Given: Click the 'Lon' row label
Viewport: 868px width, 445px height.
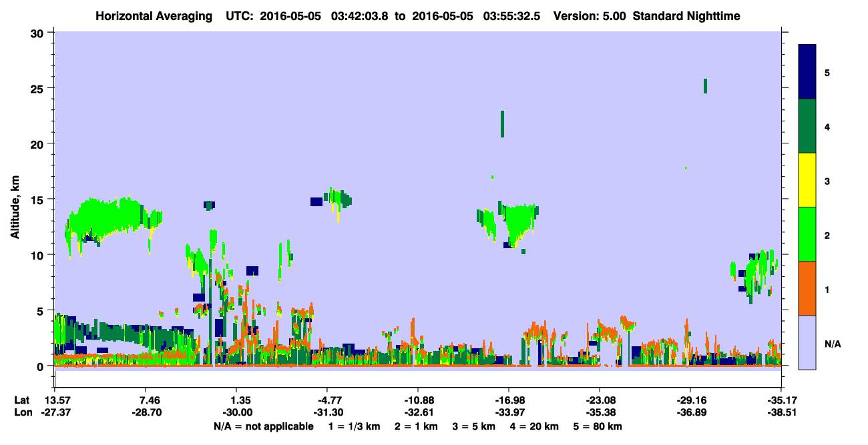Looking at the screenshot, I should (x=23, y=412).
